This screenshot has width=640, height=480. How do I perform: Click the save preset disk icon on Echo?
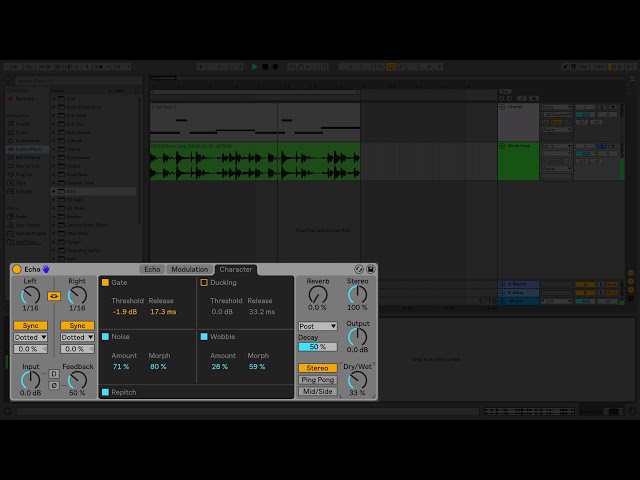(x=371, y=269)
